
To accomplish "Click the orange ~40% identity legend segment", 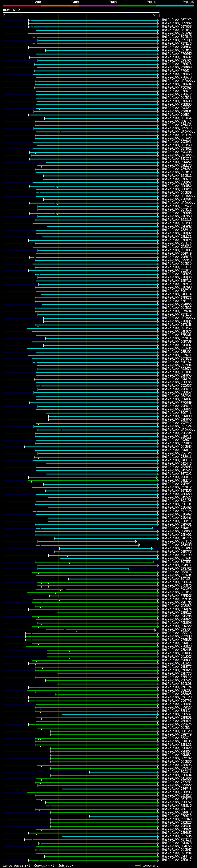I will pos(60,6).
